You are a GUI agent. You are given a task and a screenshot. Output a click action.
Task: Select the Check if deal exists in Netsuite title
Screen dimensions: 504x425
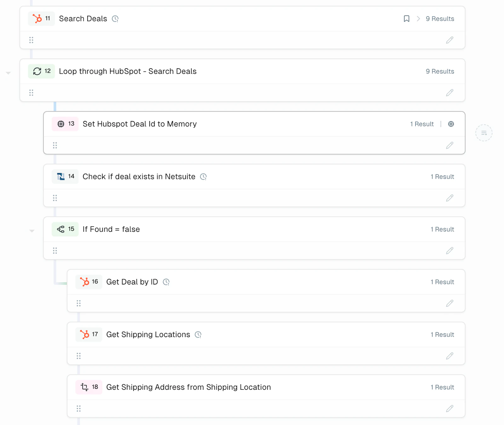click(139, 176)
